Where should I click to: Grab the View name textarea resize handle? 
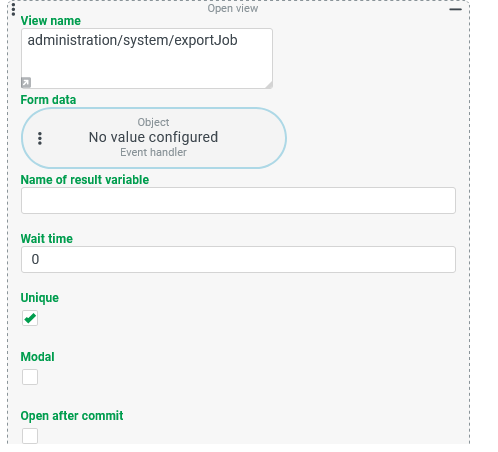pyautogui.click(x=269, y=85)
